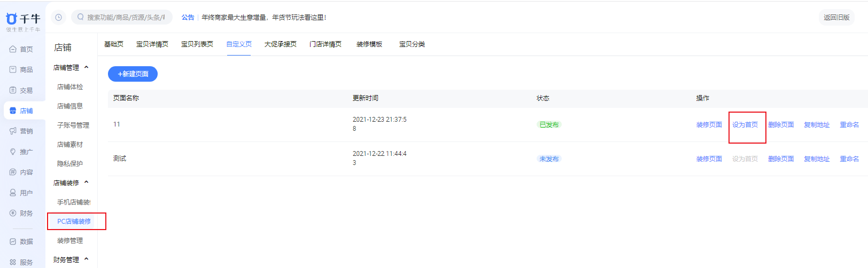Click the clock history icon near search
The height and width of the screenshot is (268, 868).
click(58, 17)
